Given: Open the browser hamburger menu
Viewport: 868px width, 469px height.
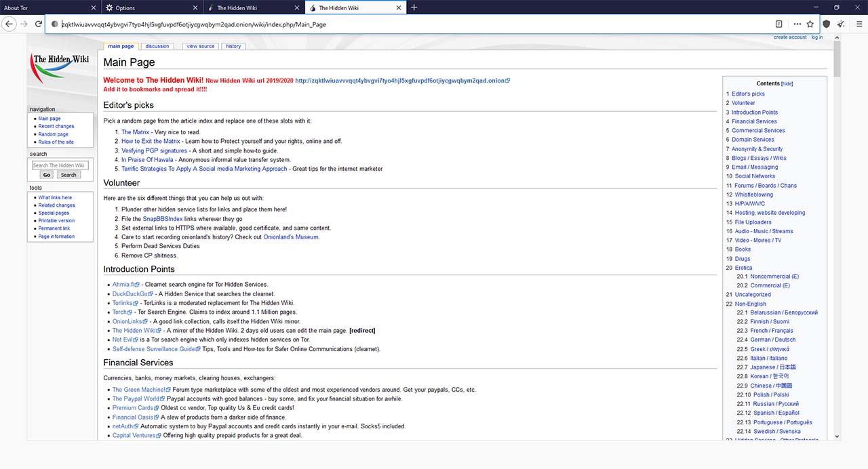Looking at the screenshot, I should tap(859, 24).
